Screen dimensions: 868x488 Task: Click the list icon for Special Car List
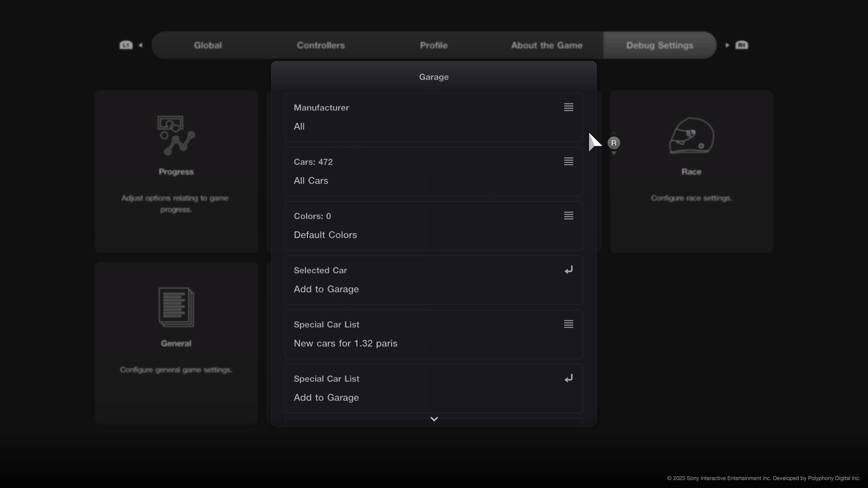tap(568, 324)
